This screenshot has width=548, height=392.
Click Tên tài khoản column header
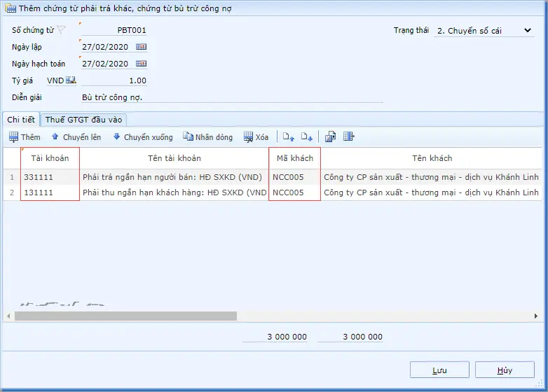pos(174,158)
